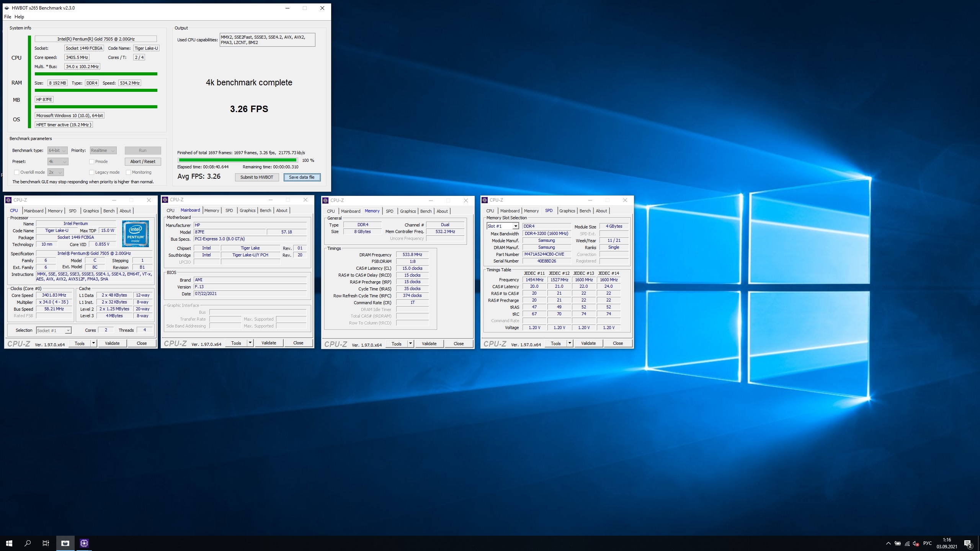
Task: Enable the Pmode checkbox
Action: click(x=91, y=161)
